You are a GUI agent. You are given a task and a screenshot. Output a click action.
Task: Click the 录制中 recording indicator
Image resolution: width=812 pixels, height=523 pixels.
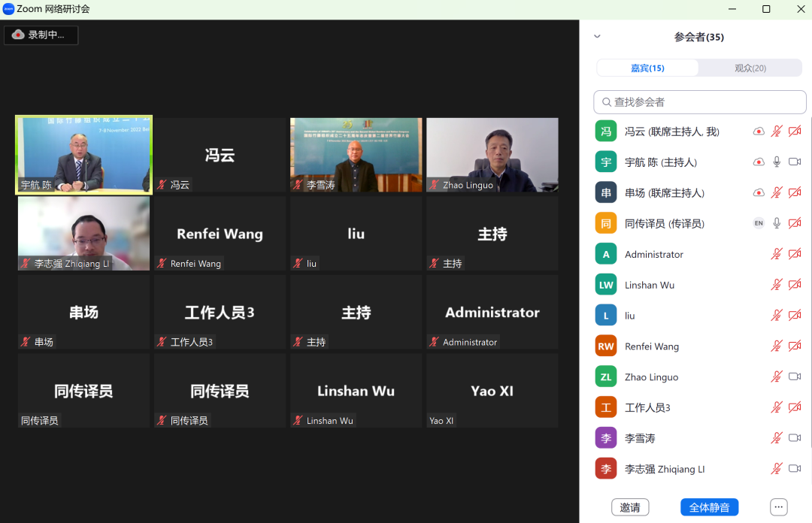tap(41, 35)
